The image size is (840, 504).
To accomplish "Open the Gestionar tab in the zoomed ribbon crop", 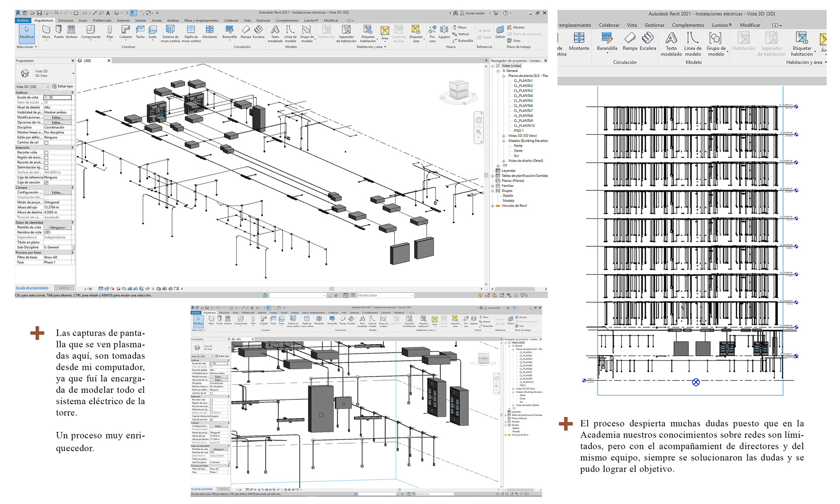I will [654, 25].
